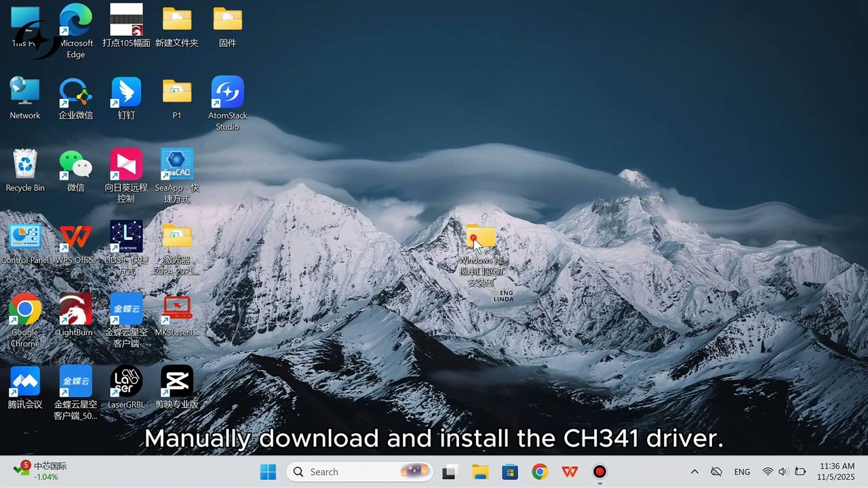Open the volume control in system tray
868x488 pixels.
pos(783,472)
